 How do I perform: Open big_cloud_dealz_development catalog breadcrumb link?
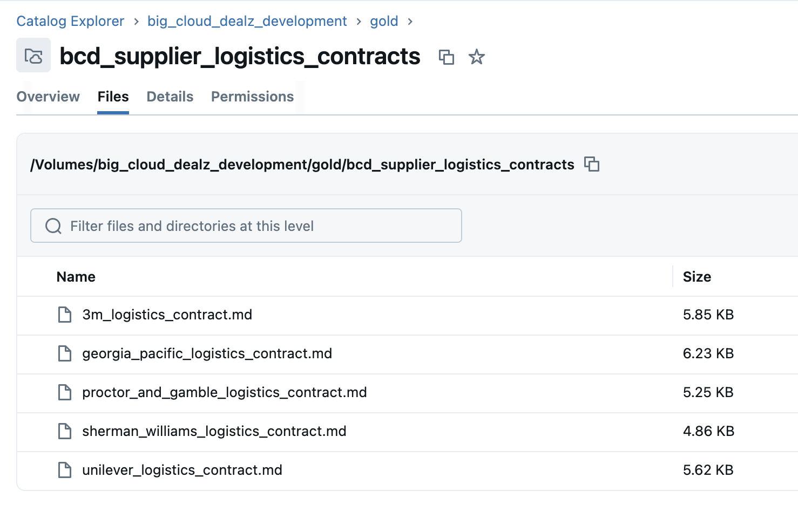[x=247, y=21]
